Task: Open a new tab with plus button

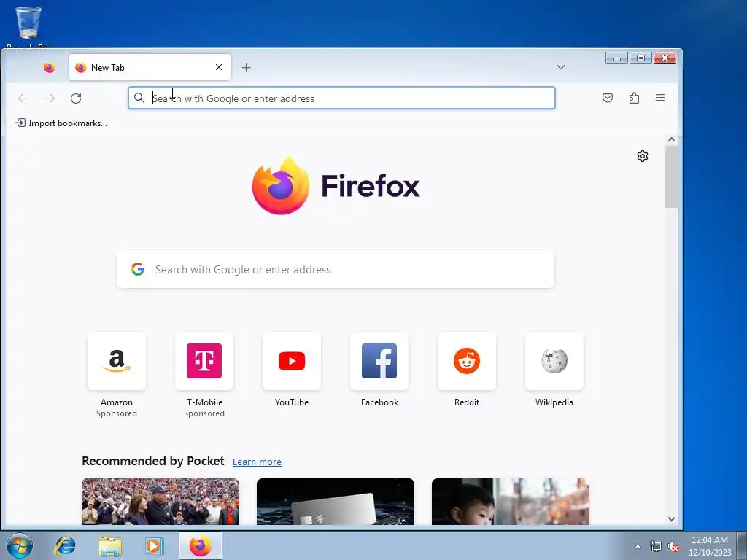Action: coord(246,68)
